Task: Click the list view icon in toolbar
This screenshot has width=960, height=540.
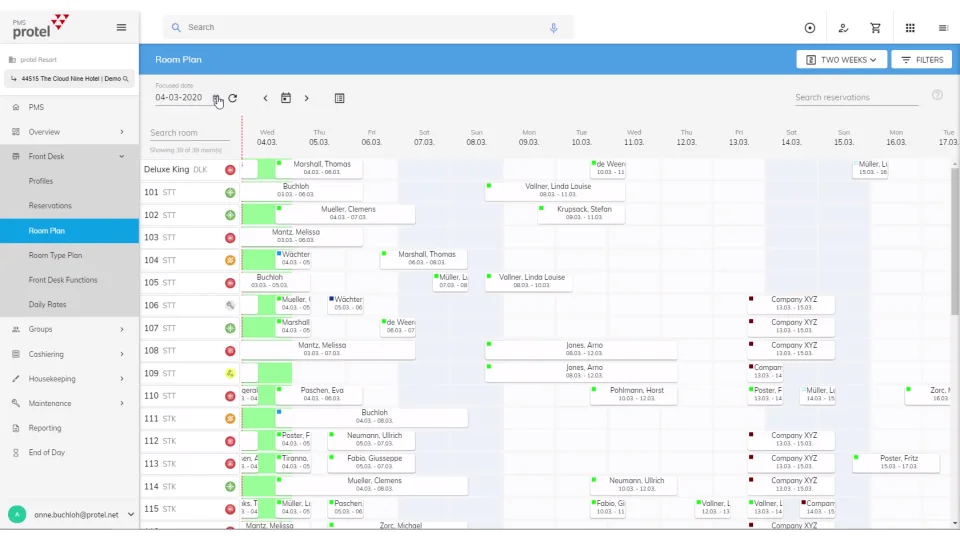Action: pos(340,98)
